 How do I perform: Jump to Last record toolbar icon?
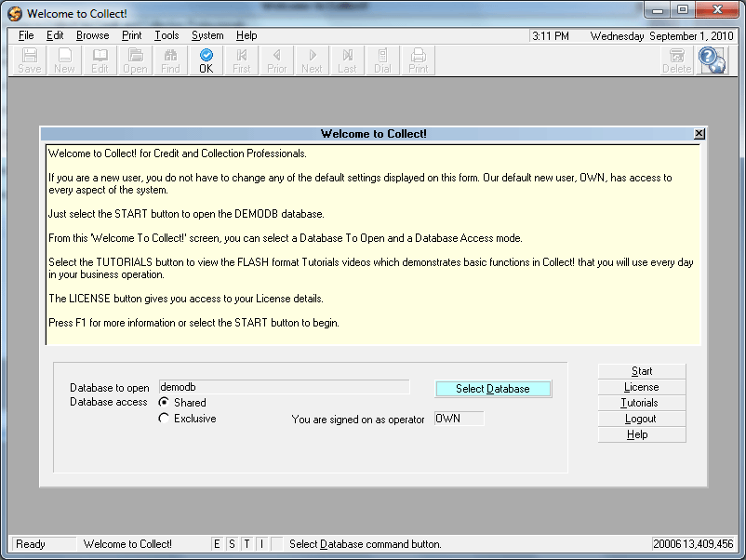tap(347, 60)
